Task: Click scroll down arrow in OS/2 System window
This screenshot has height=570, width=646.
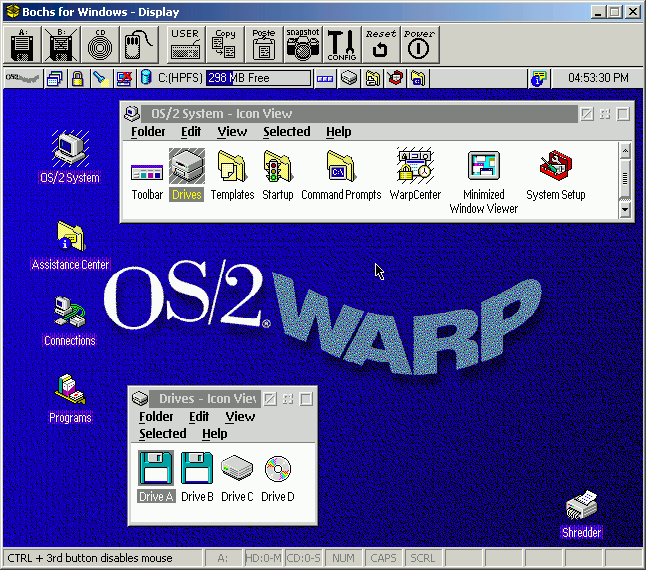Action: [625, 210]
